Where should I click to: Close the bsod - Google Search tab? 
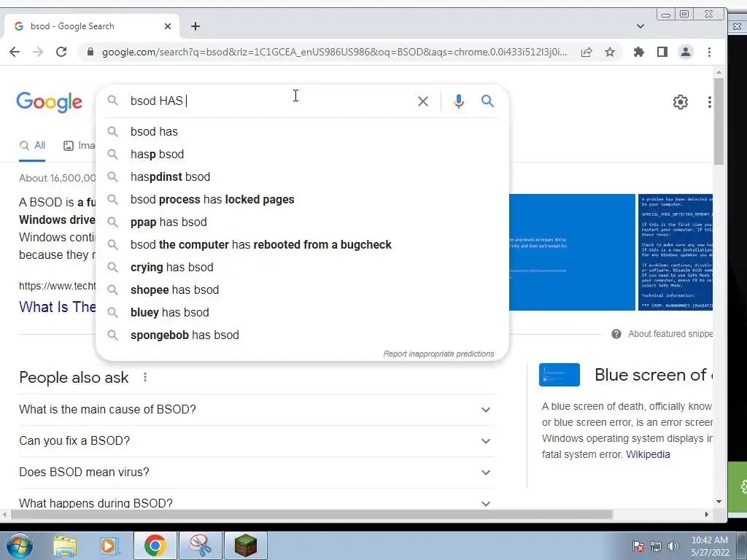[x=168, y=26]
